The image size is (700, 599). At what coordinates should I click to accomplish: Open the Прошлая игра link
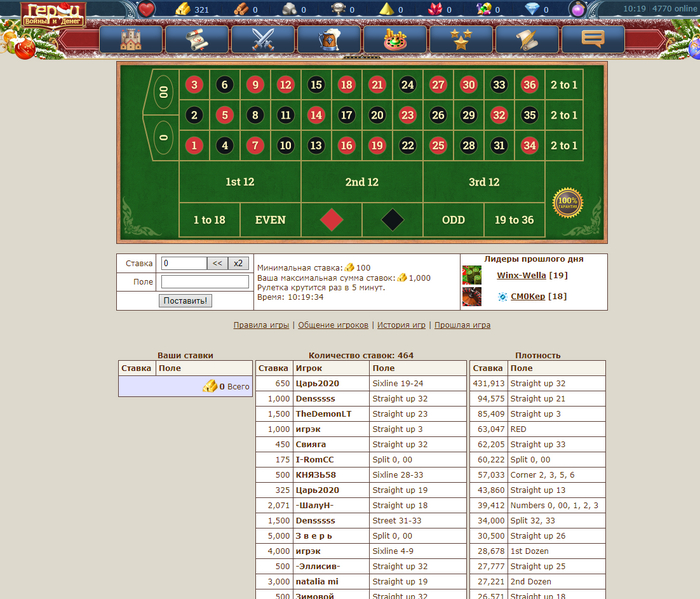click(x=462, y=325)
